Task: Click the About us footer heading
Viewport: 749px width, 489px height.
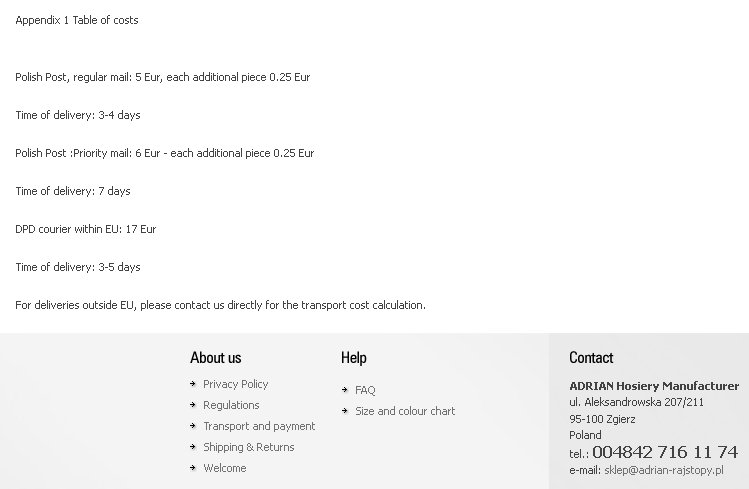Action: point(215,358)
